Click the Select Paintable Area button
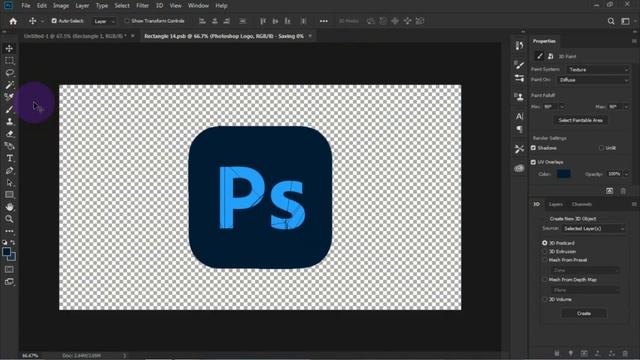 pos(580,120)
